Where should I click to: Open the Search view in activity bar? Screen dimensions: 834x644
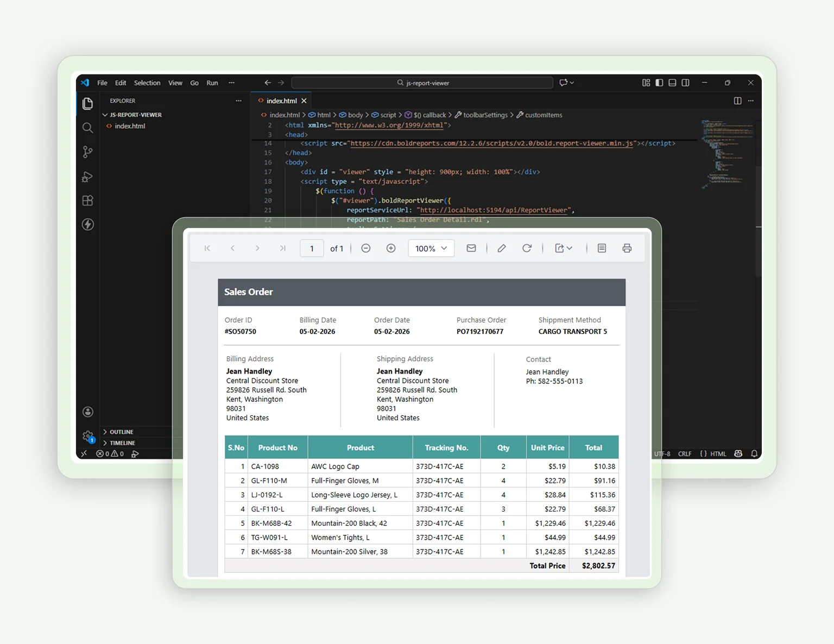coord(87,128)
